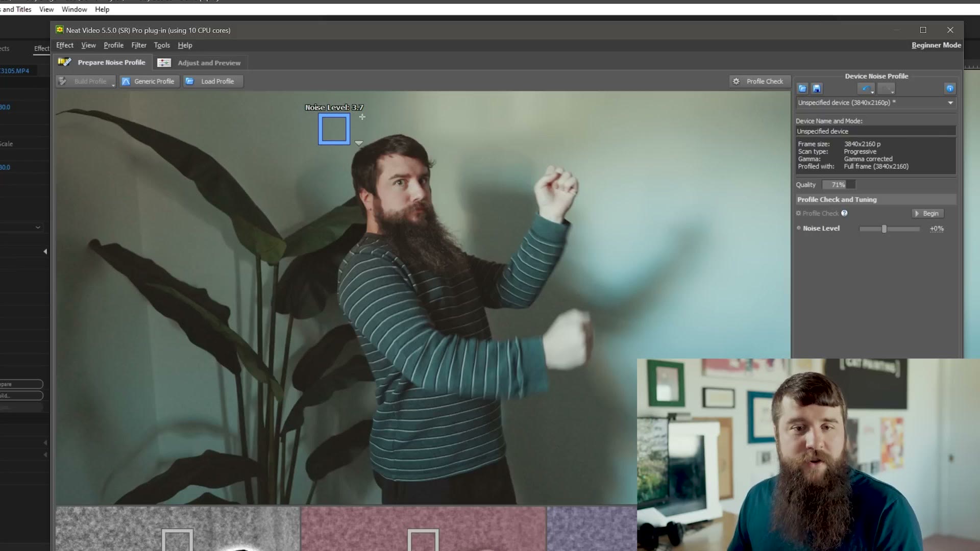Click the Effect tab in Premiere panel
The height and width of the screenshot is (551, 980).
pos(42,48)
